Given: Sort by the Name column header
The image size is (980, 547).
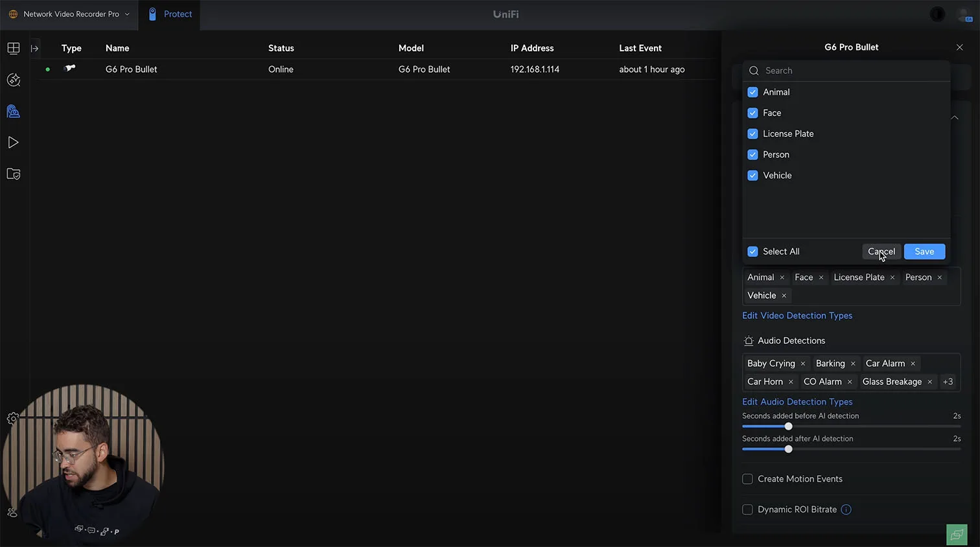Looking at the screenshot, I should click(x=117, y=48).
